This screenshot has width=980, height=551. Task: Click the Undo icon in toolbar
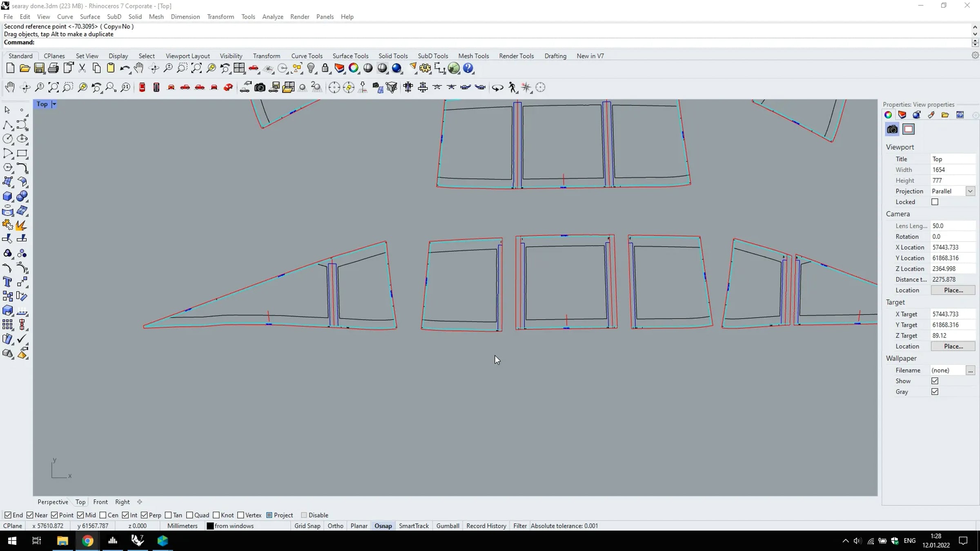click(125, 68)
